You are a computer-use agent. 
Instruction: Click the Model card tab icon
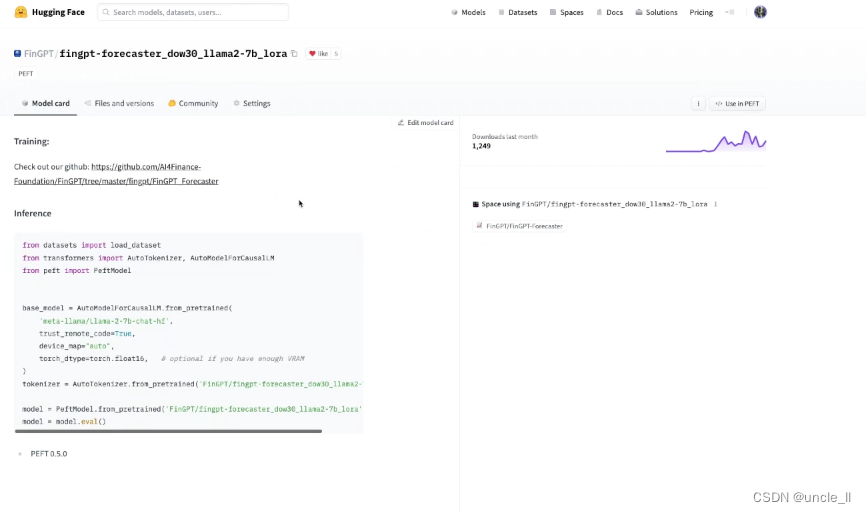(x=25, y=103)
